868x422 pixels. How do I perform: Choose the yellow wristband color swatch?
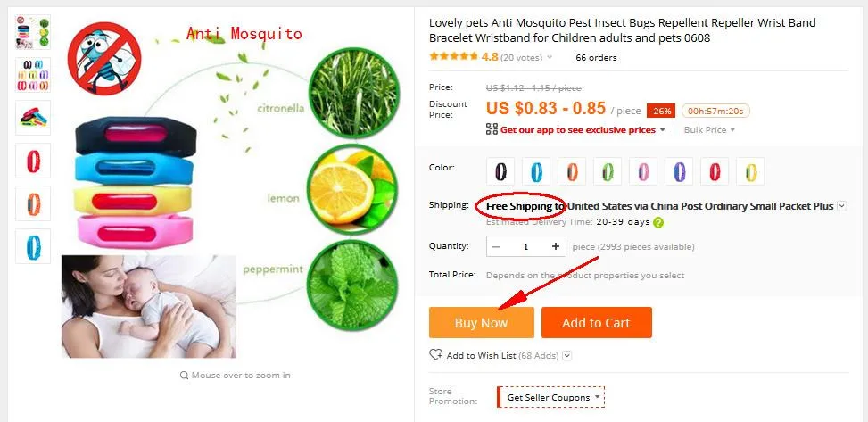click(750, 171)
